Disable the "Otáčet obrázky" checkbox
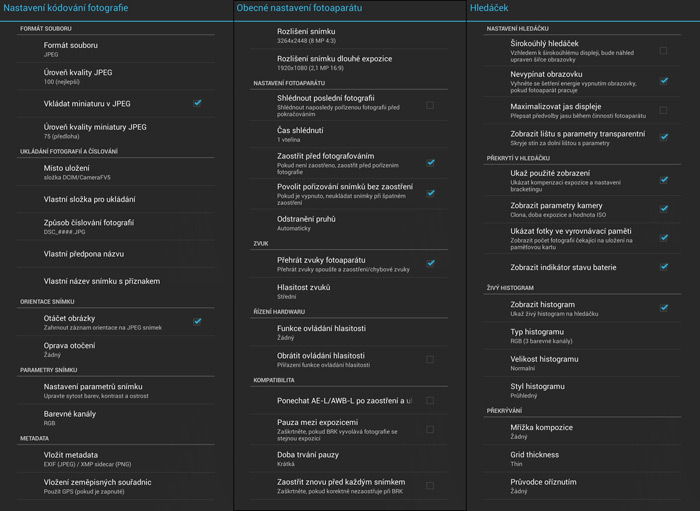700x511 pixels. (x=197, y=321)
